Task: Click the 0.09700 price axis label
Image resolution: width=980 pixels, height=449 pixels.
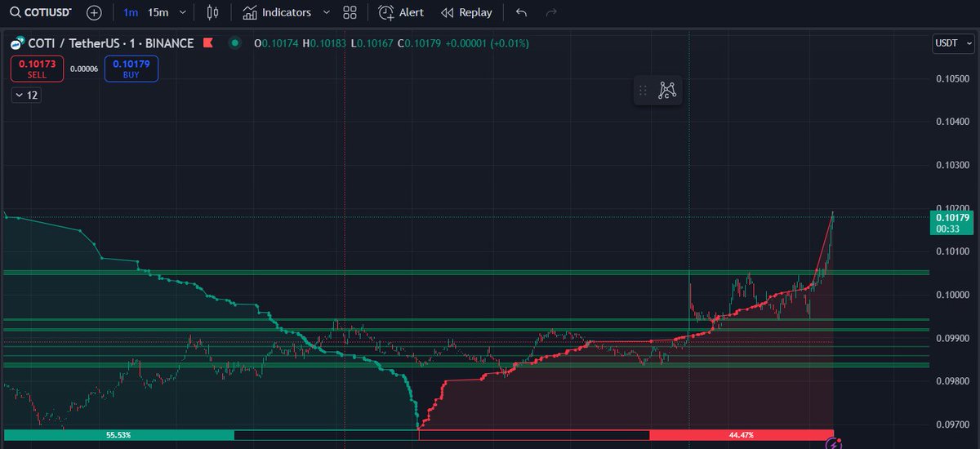Action: pyautogui.click(x=952, y=425)
